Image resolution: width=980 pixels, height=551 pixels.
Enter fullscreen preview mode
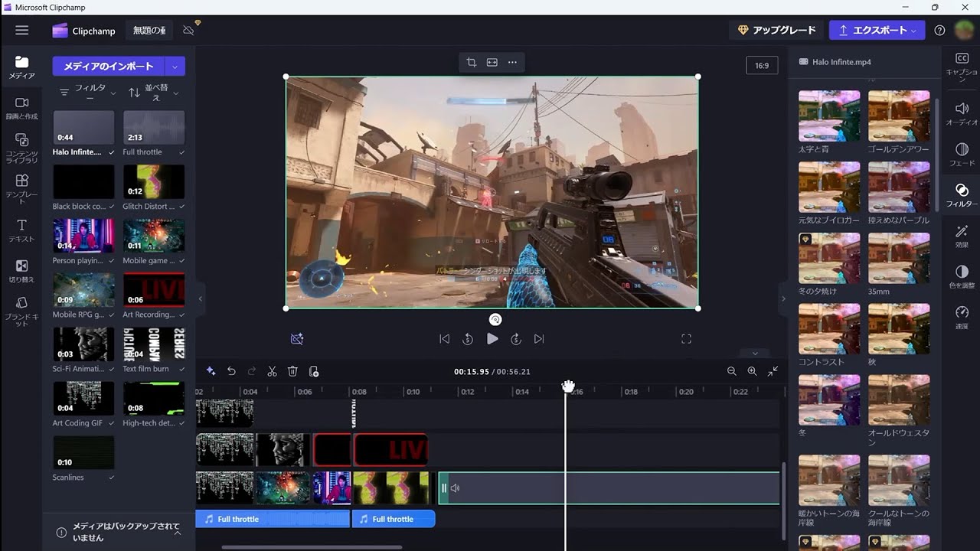[686, 339]
